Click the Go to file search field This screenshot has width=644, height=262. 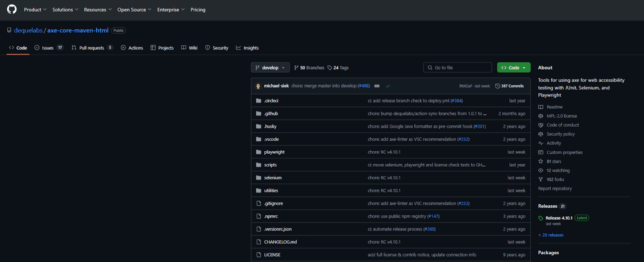(458, 68)
